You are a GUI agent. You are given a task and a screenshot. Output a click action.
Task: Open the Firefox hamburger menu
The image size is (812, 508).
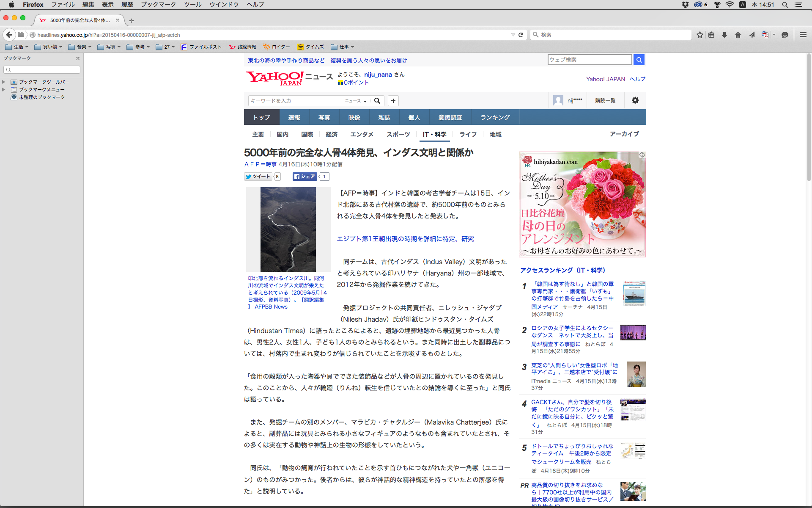click(803, 35)
